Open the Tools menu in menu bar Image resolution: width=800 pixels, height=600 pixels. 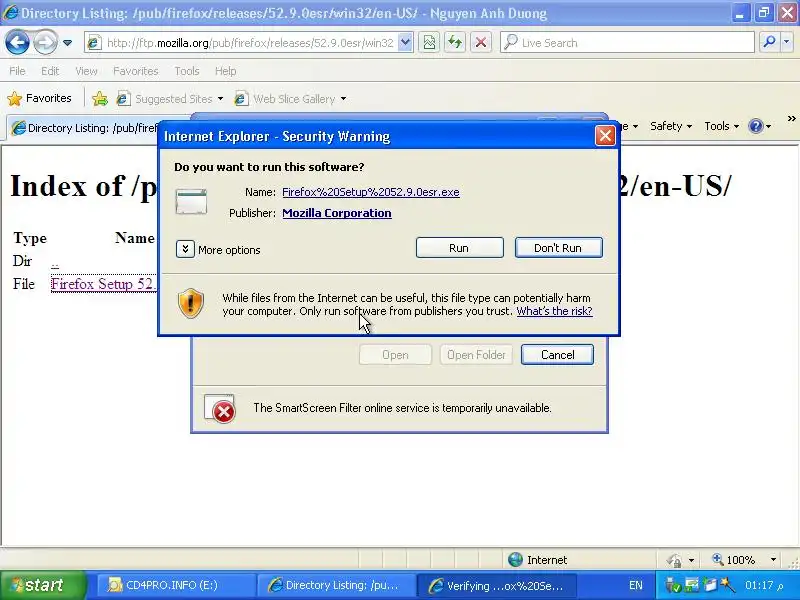click(187, 71)
